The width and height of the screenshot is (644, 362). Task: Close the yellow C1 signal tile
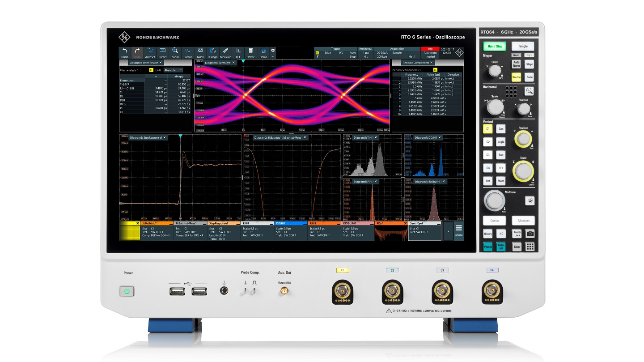click(x=137, y=223)
